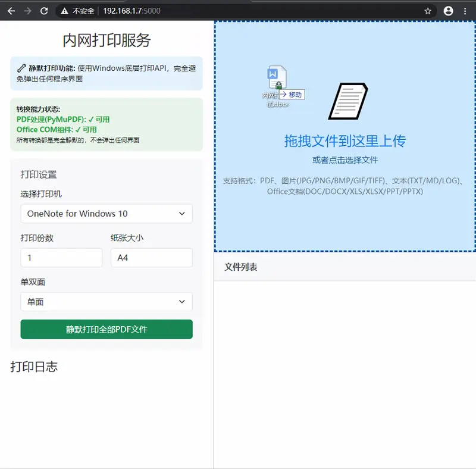Image resolution: width=476 pixels, height=469 pixels.
Task: Click 静默打印全部PDF文件 button
Action: coord(106,329)
